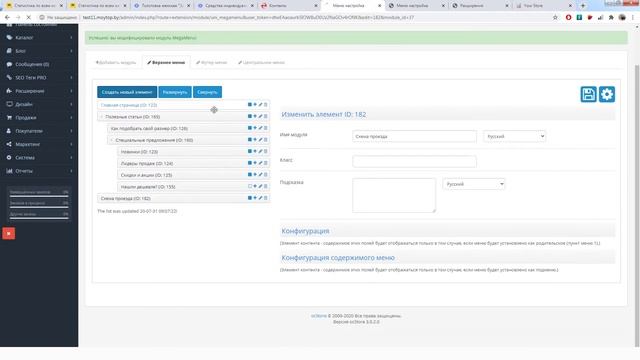Open the gear settings icon button

[x=607, y=94]
